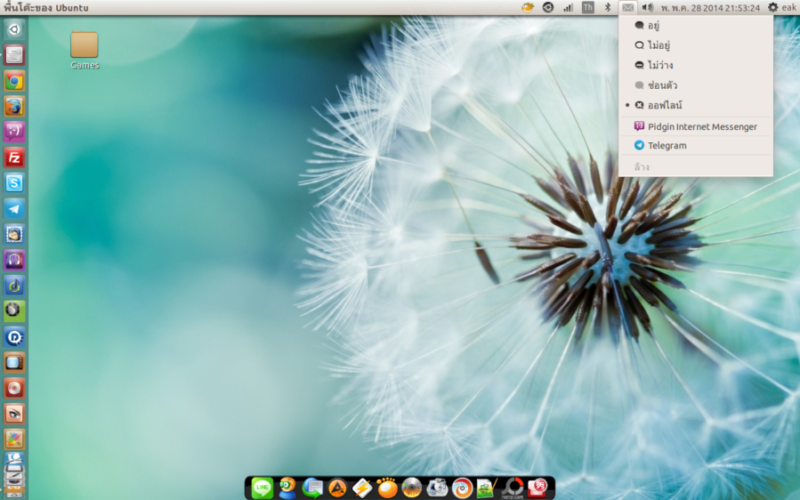The image size is (800, 500).
Task: Open the red dictionary app in dock
Action: tap(537, 488)
